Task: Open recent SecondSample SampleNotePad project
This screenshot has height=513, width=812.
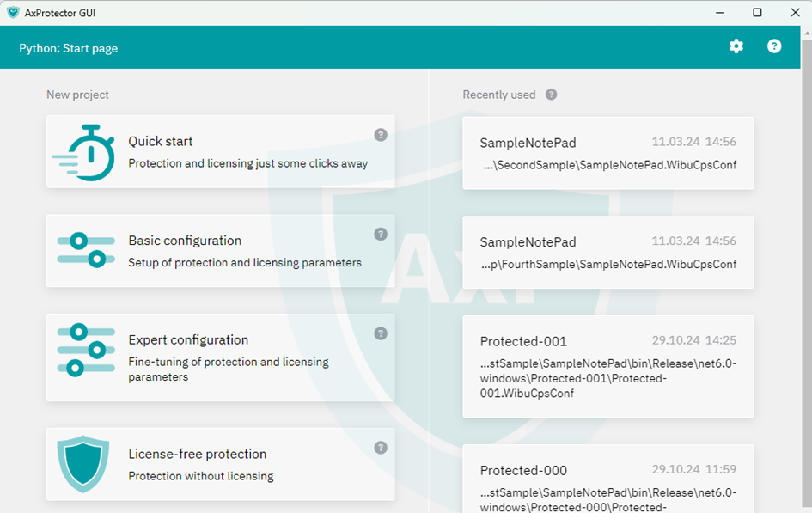Action: click(607, 153)
